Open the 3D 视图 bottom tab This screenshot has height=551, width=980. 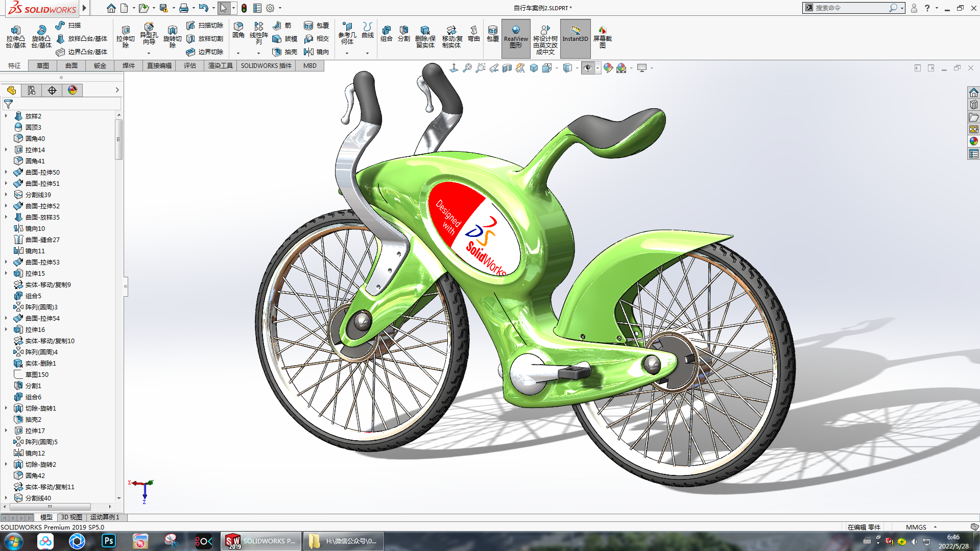(71, 517)
